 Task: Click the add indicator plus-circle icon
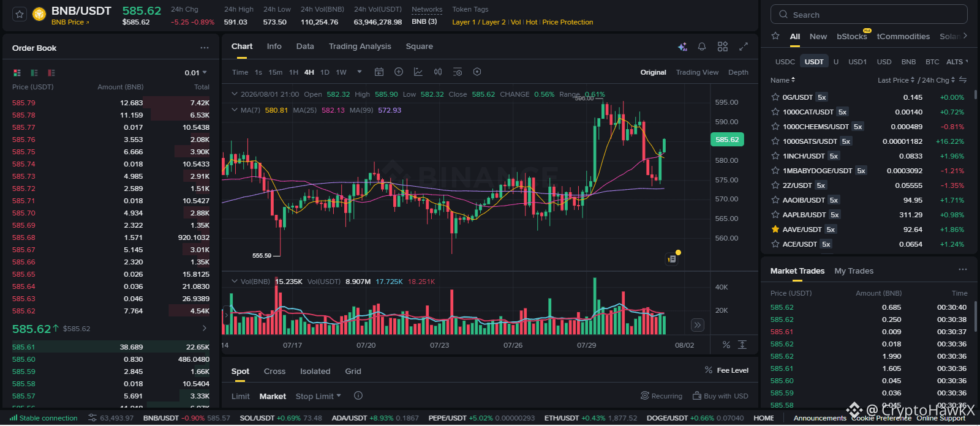(x=399, y=72)
